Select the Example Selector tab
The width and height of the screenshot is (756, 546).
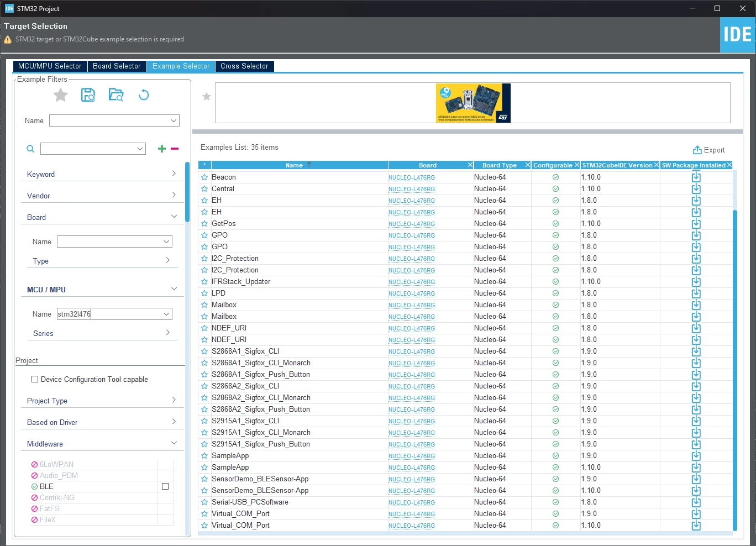[x=181, y=66]
